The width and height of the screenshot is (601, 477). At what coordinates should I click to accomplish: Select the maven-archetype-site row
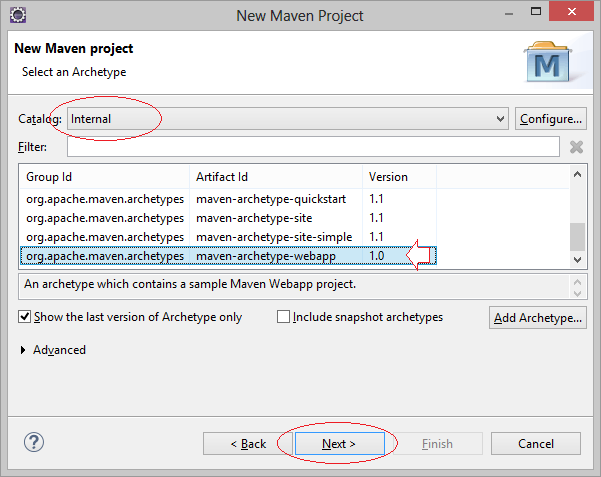[x=228, y=218]
